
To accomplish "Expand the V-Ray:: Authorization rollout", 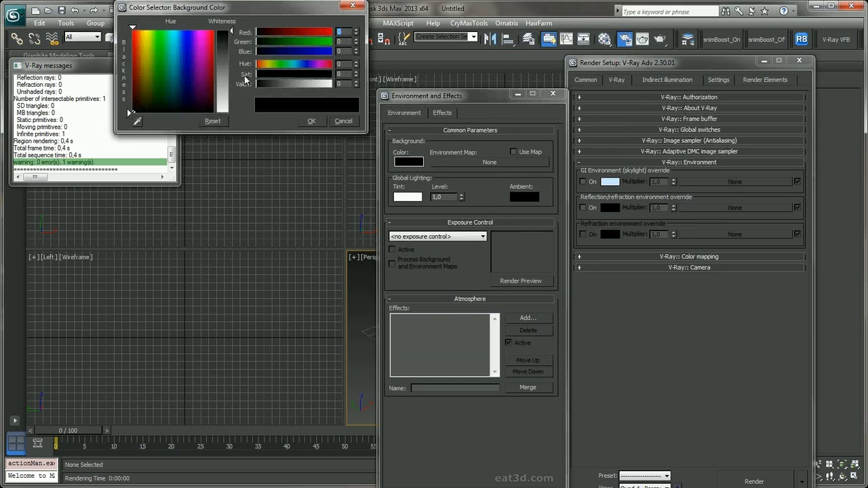I will (689, 97).
